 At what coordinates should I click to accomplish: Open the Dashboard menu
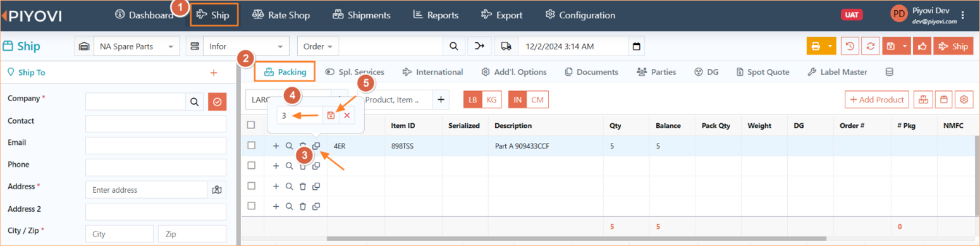pyautogui.click(x=144, y=15)
